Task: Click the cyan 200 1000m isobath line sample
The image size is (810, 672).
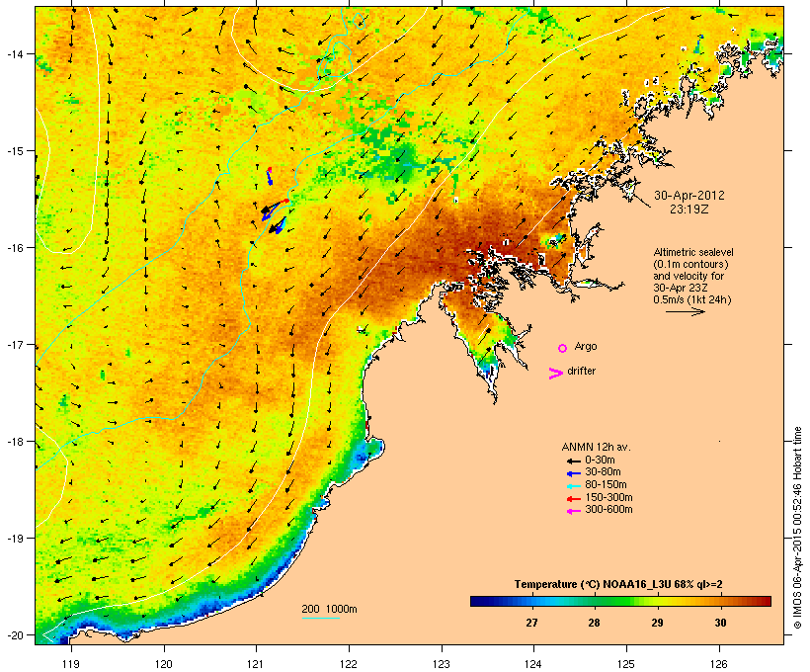Action: (x=320, y=618)
